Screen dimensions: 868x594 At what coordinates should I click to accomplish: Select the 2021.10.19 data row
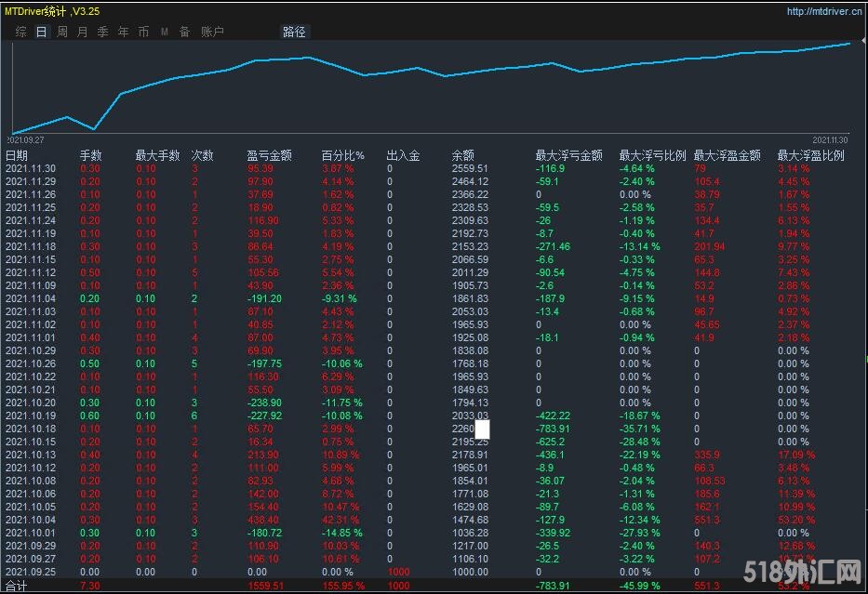pyautogui.click(x=31, y=416)
